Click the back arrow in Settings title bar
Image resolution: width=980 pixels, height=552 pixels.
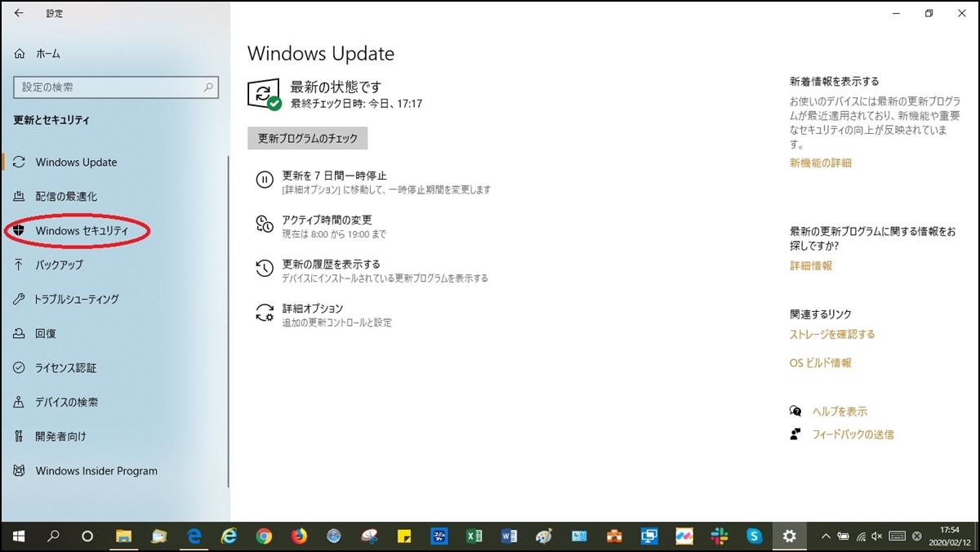pos(19,13)
